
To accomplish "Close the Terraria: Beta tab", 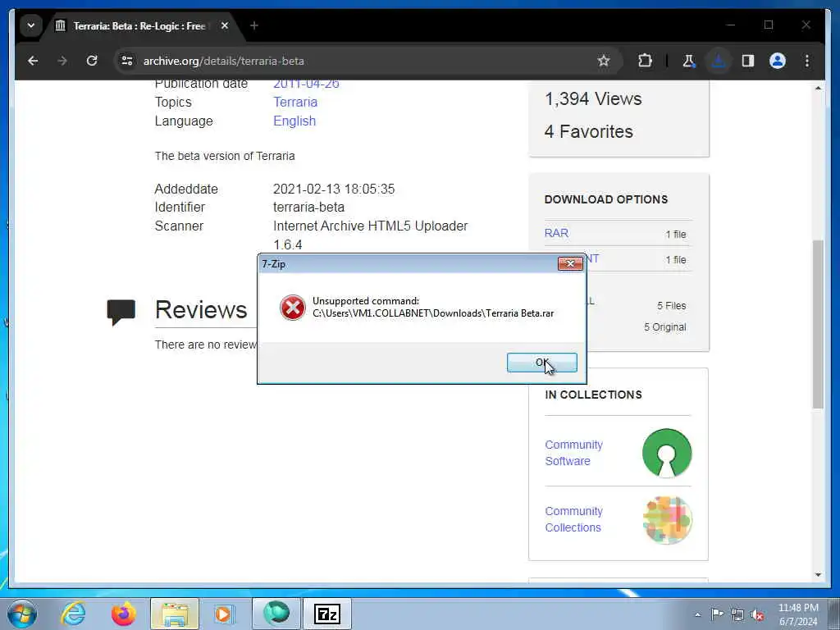I will (225, 25).
